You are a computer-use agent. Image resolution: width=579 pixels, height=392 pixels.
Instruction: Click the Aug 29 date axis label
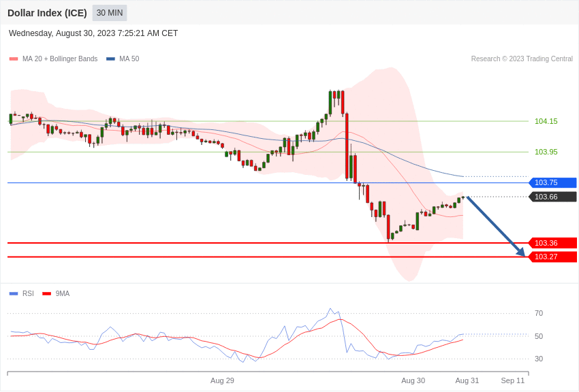[222, 380]
